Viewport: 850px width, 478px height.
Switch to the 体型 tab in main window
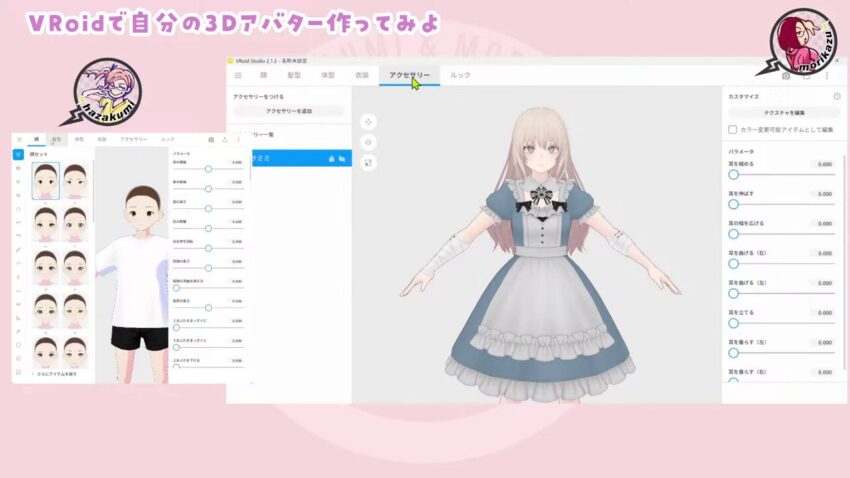point(328,75)
